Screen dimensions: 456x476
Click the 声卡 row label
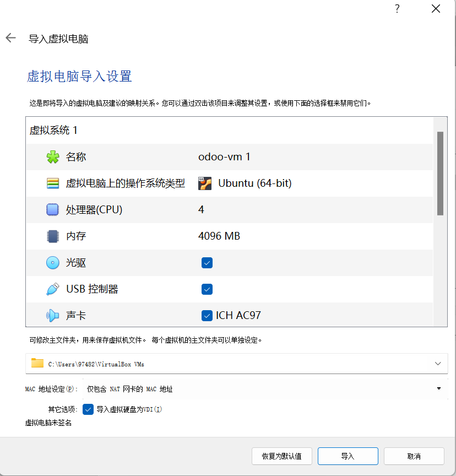(76, 316)
